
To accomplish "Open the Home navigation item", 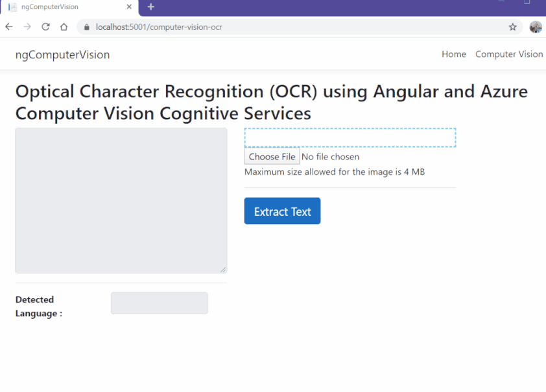I will tap(453, 54).
